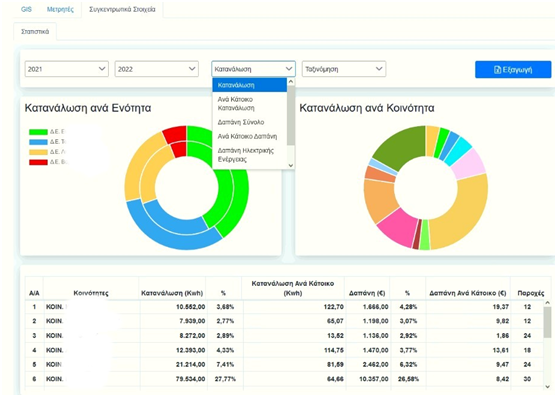Toggle the green legend swatch
Viewport: 557px width, 397px height.
click(x=38, y=132)
